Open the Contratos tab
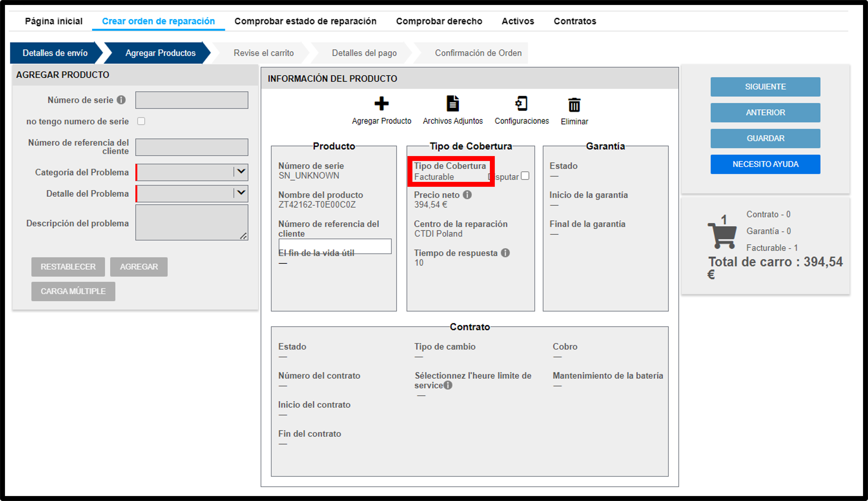Screen dimensions: 868x501 point(575,21)
